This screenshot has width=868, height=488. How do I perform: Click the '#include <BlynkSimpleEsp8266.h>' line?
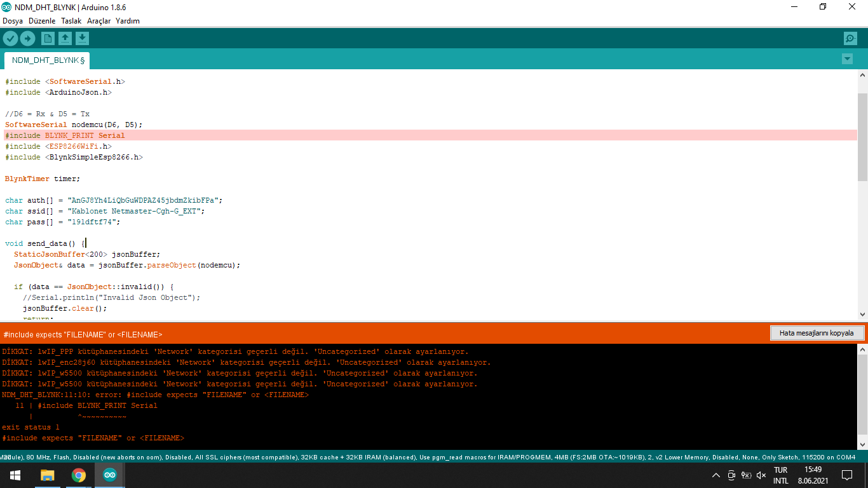pos(74,157)
